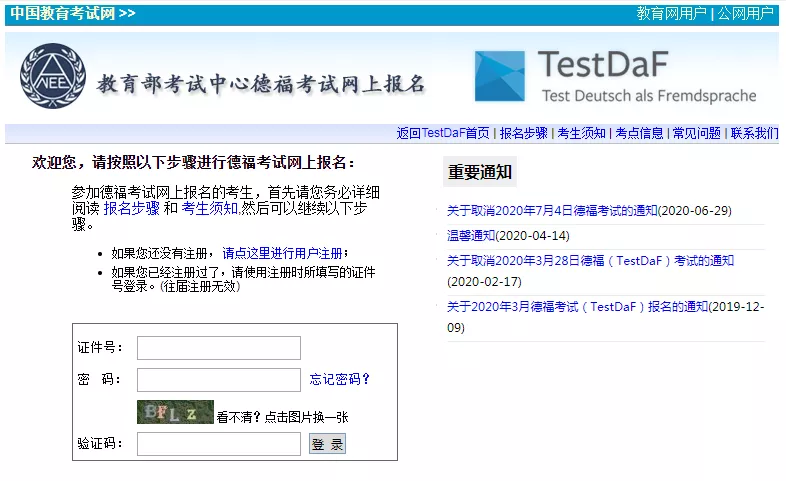
Task: Click the NEEA round logo emblem
Action: (53, 76)
